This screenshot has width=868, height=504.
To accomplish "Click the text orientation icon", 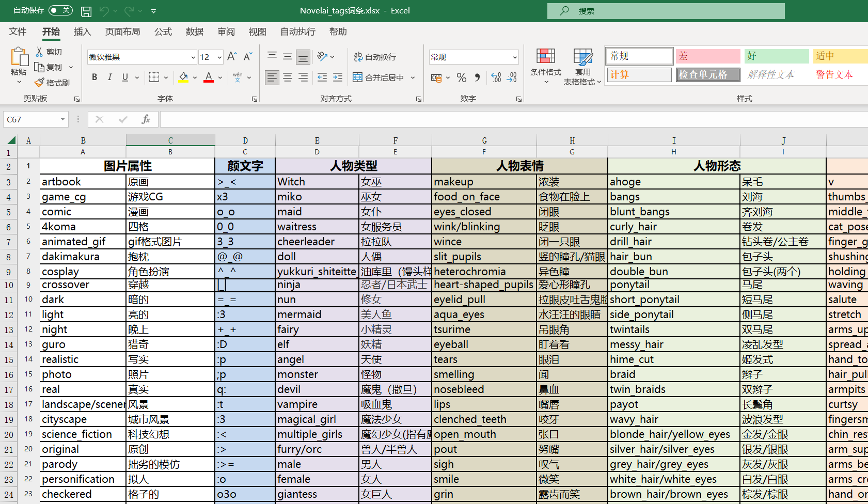I will click(323, 56).
